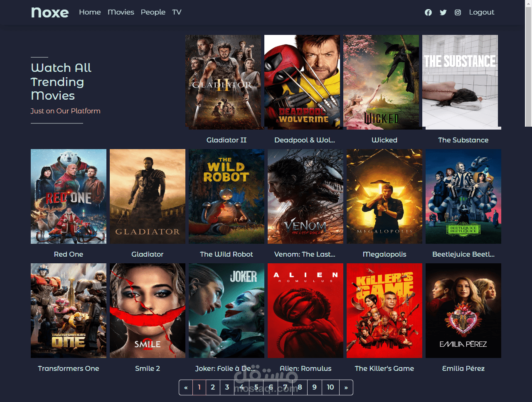The height and width of the screenshot is (402, 532).
Task: Click "The Killer's Game" title text
Action: 384,368
